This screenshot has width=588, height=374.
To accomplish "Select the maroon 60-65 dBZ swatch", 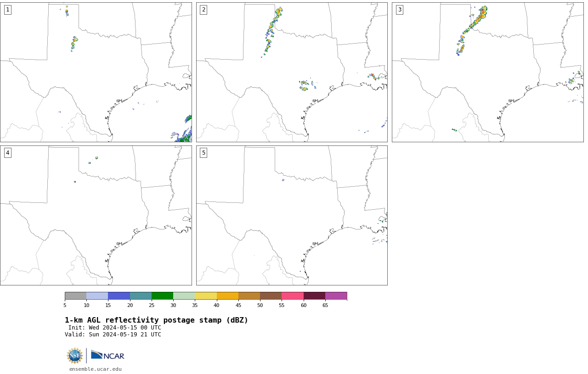I will (314, 296).
